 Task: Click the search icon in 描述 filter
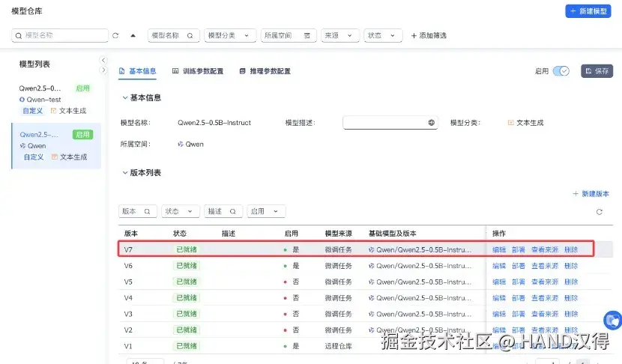pyautogui.click(x=233, y=211)
